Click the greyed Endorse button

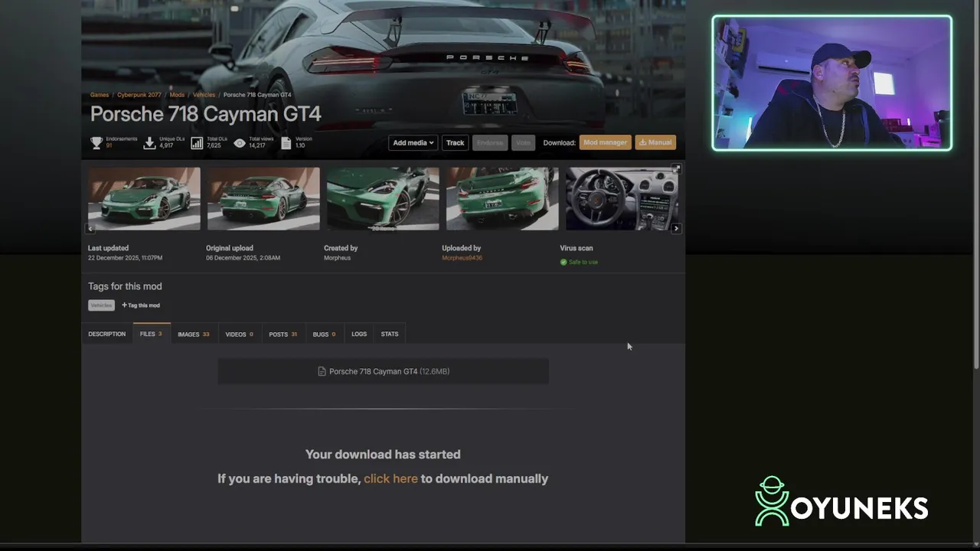[x=490, y=142]
